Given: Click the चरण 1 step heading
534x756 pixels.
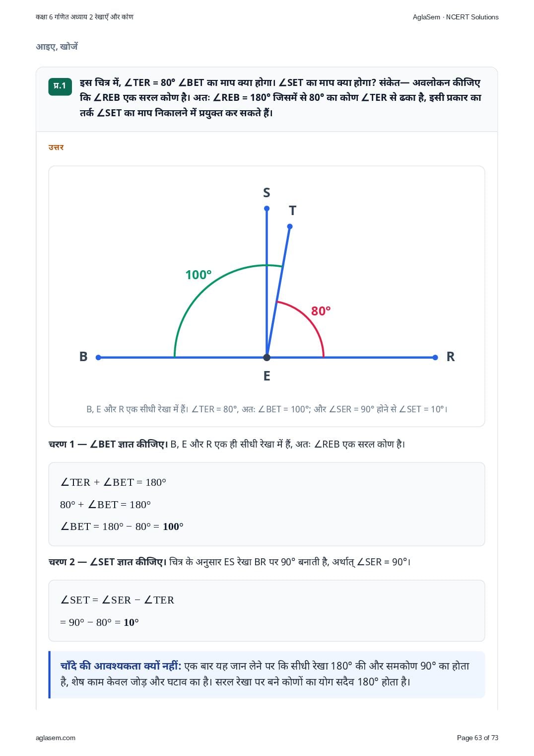Looking at the screenshot, I should 107,444.
